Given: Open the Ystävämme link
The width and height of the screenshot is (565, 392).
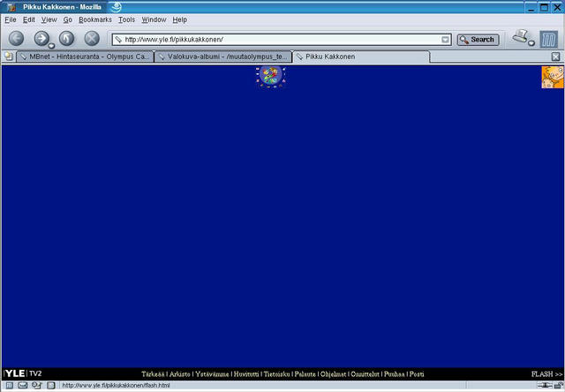Looking at the screenshot, I should pos(212,374).
